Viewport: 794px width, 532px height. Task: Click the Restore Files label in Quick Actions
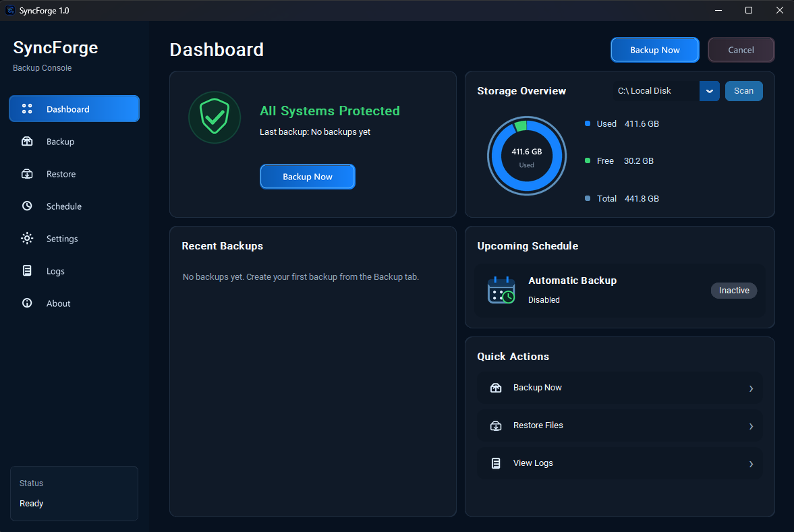(538, 425)
